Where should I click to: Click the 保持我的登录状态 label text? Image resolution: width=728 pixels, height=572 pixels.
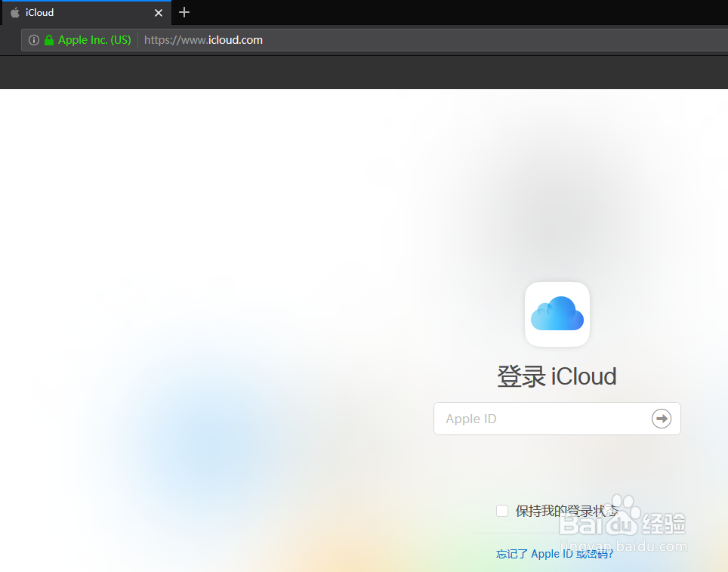(566, 511)
